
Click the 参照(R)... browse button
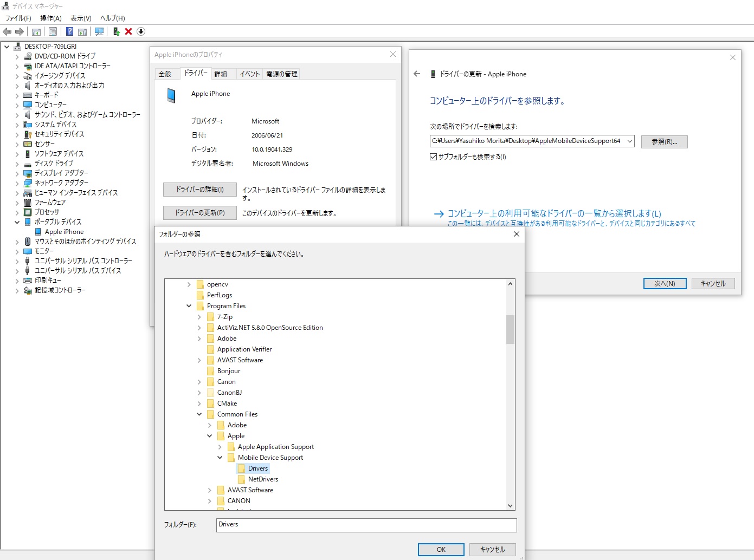(664, 142)
